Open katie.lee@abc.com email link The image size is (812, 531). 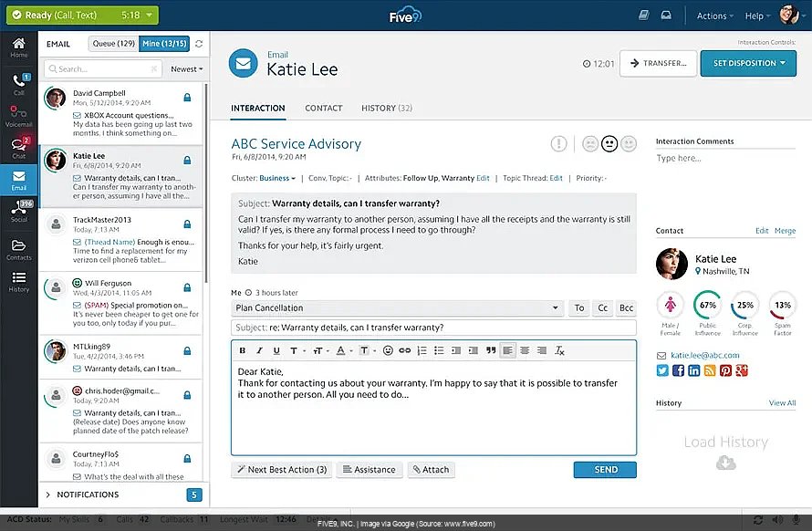704,355
